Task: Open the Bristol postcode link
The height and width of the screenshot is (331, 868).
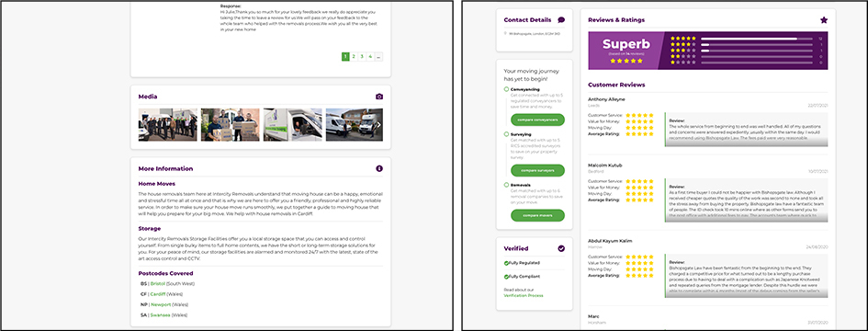Action: coord(157,284)
